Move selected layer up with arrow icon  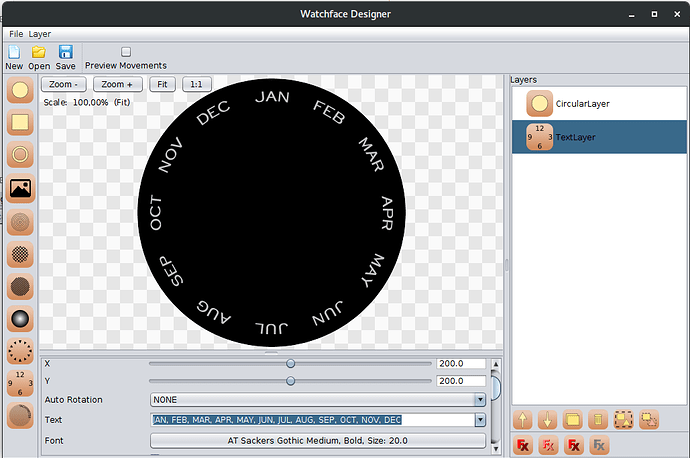pos(522,420)
